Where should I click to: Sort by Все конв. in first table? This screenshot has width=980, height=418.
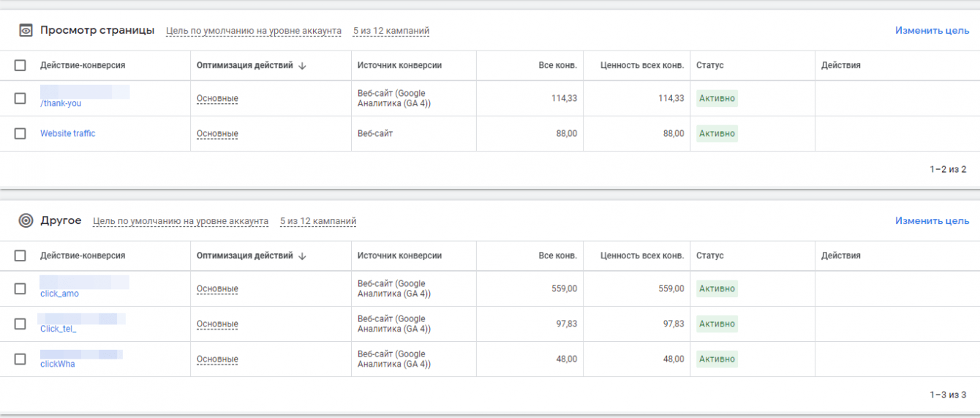[x=557, y=65]
